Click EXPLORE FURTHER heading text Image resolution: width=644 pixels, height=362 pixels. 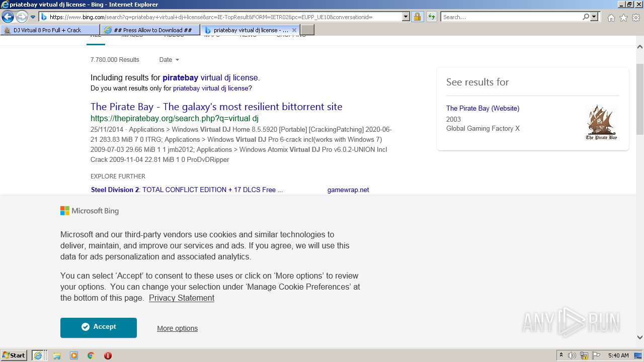118,176
